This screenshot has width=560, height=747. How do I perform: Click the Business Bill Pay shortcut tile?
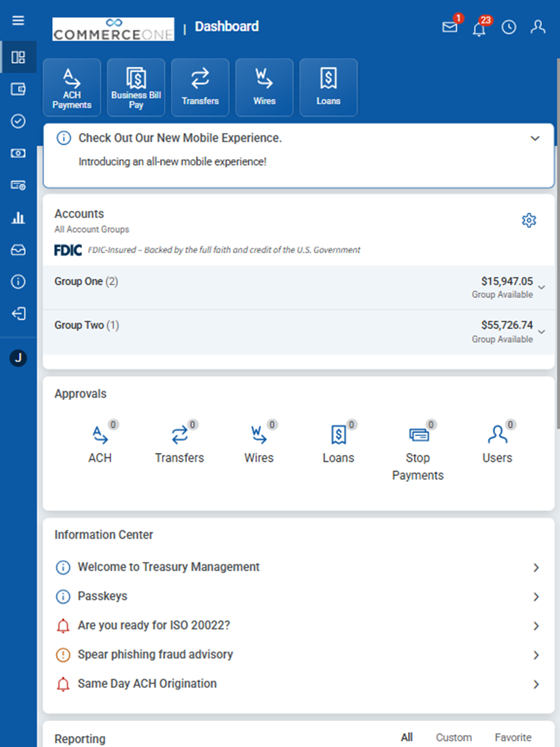pos(136,87)
